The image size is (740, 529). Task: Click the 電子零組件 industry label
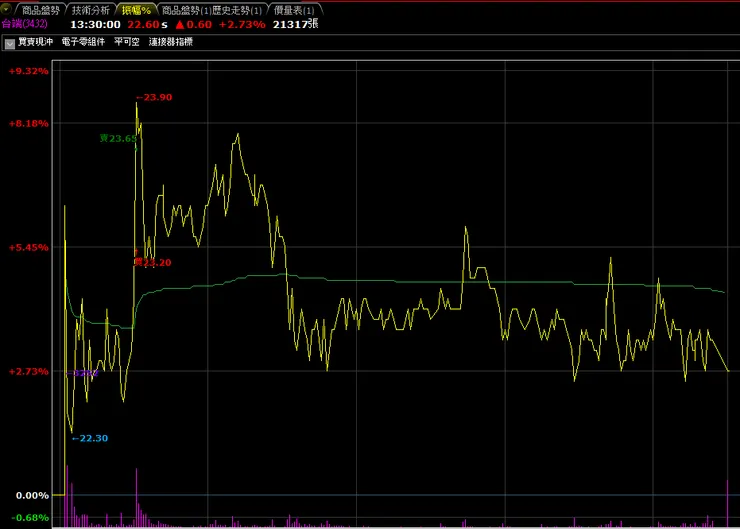point(83,42)
